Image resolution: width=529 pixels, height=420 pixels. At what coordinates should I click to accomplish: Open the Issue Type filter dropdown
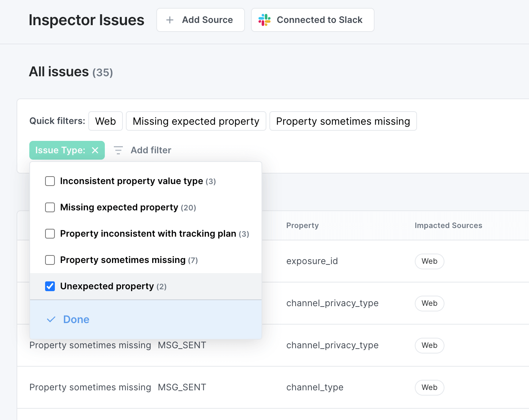[x=60, y=150]
